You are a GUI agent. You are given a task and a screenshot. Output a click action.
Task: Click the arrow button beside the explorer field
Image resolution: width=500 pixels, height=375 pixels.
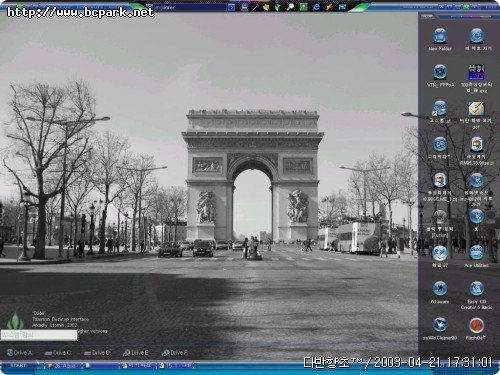pyautogui.click(x=231, y=7)
